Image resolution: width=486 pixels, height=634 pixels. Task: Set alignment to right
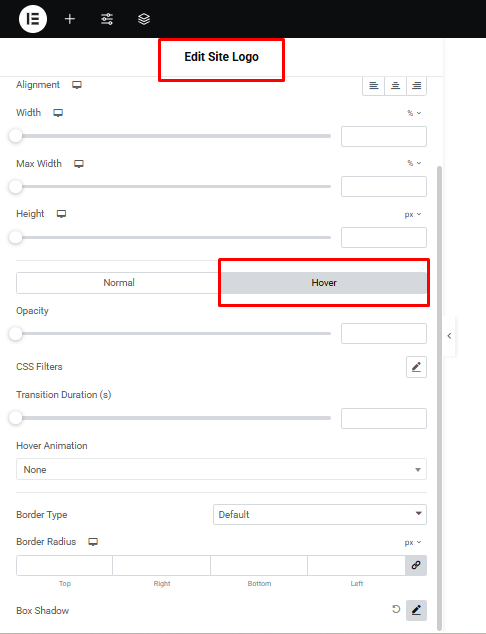click(416, 85)
